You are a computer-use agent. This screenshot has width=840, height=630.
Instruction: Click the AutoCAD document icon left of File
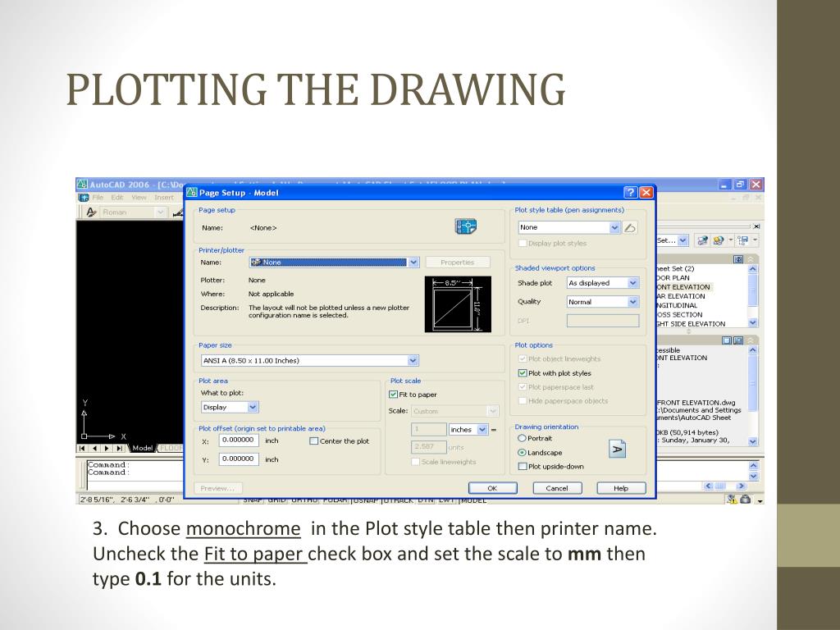pyautogui.click(x=84, y=198)
